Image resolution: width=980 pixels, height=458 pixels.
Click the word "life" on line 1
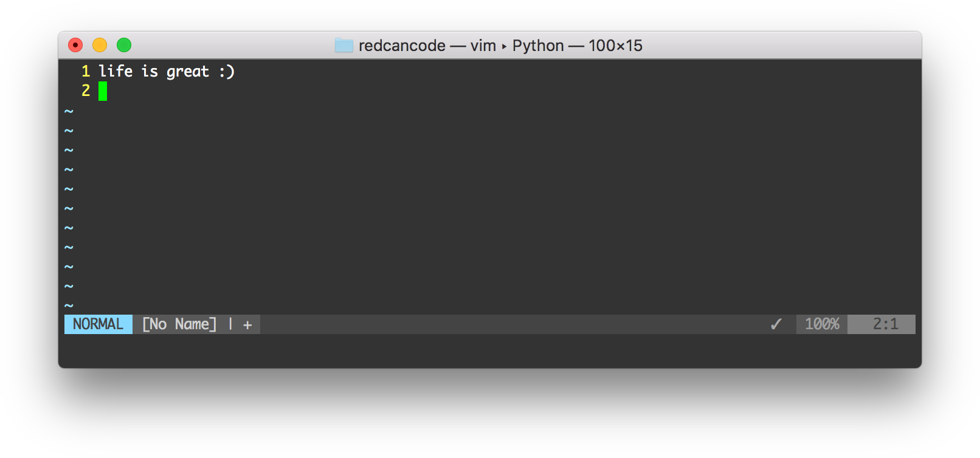116,72
